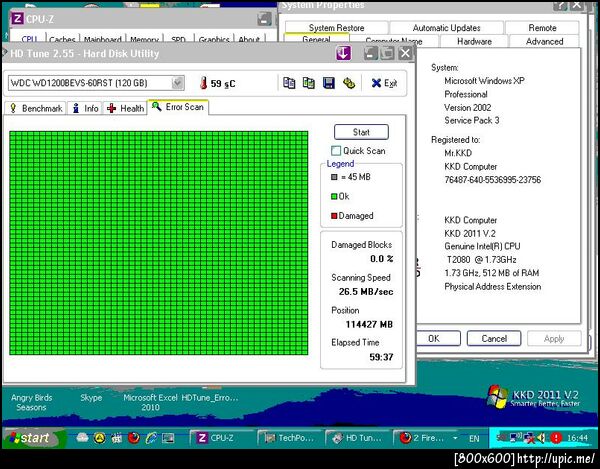Click the Windows start button

pyautogui.click(x=32, y=438)
